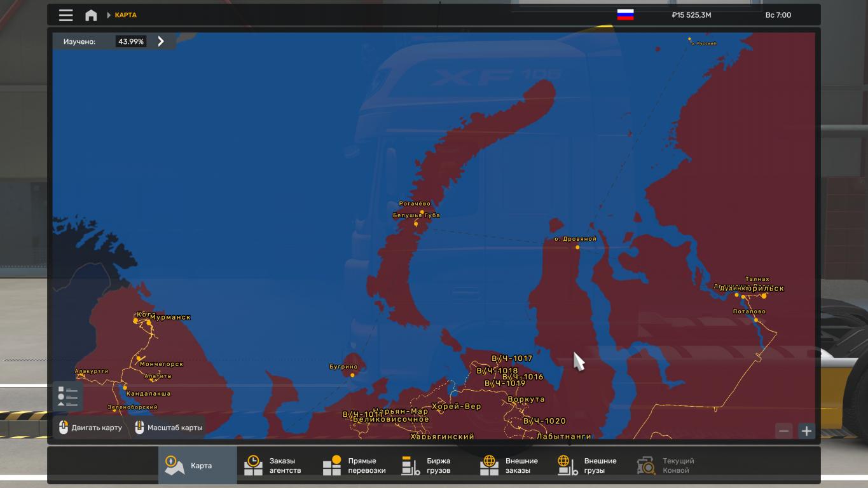Viewport: 868px width, 488px height.
Task: Click the КАРТА breadcrumb label
Action: tap(125, 15)
